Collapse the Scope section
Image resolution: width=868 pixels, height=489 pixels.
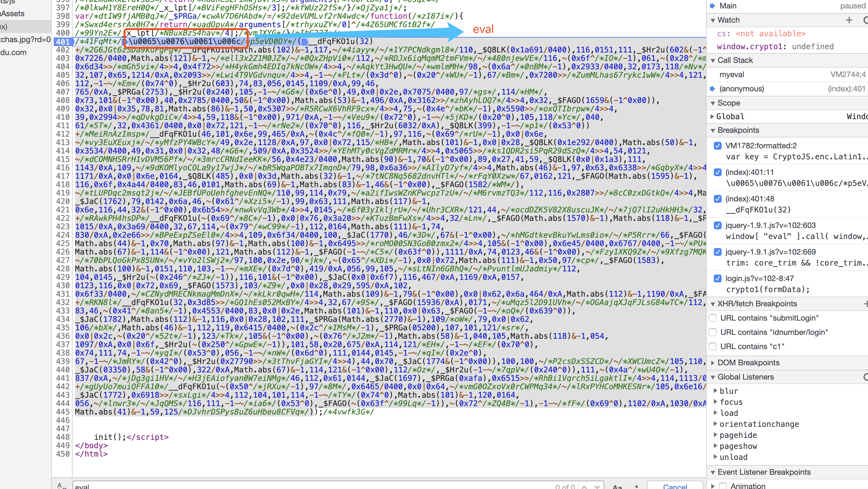[x=713, y=103]
